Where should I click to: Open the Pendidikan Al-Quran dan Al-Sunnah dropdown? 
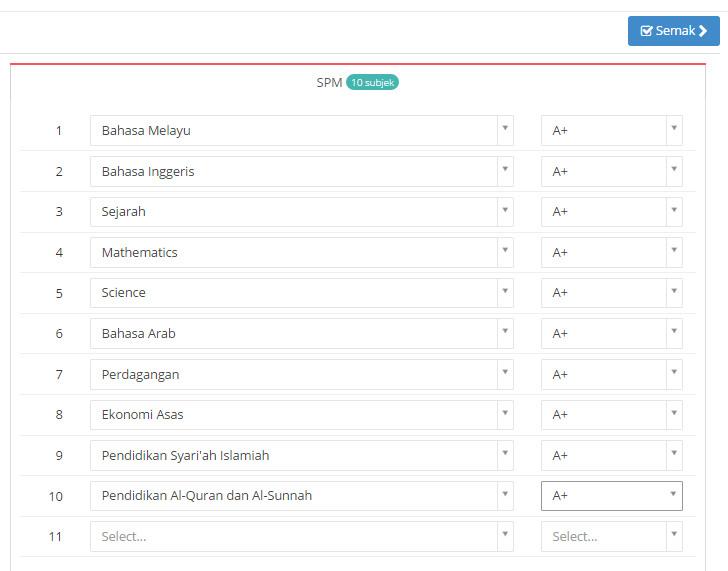click(302, 496)
